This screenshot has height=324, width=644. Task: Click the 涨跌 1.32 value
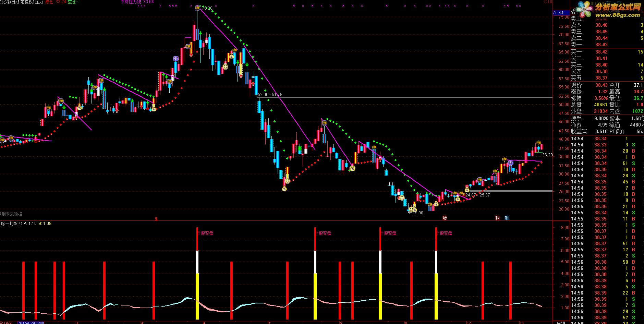603,92
